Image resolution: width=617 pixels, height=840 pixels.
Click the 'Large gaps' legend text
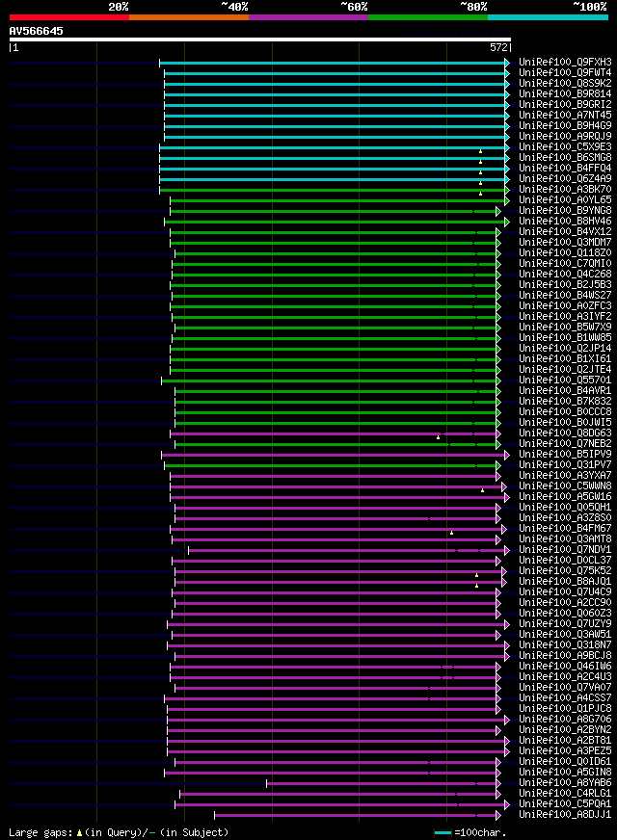40,832
